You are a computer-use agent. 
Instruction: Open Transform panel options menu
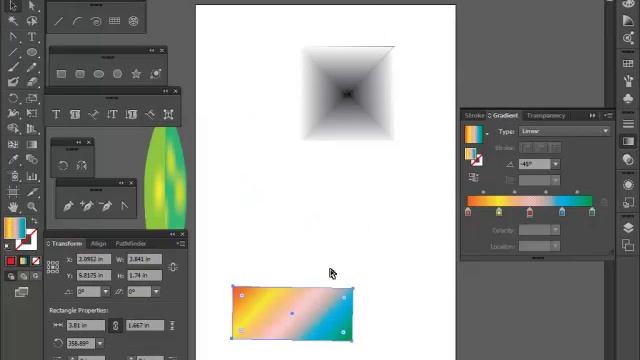tap(181, 244)
